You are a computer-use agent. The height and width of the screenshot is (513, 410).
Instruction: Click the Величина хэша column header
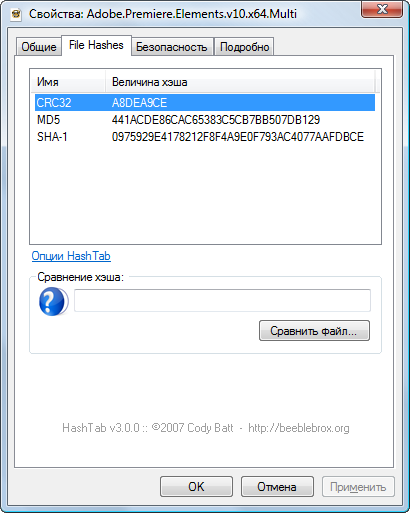tap(240, 82)
